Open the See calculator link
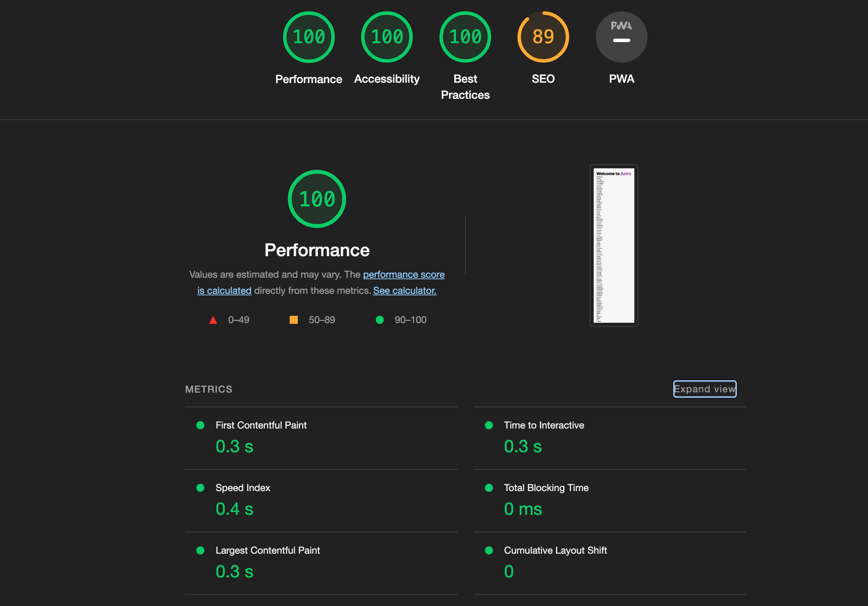868x606 pixels. click(404, 291)
